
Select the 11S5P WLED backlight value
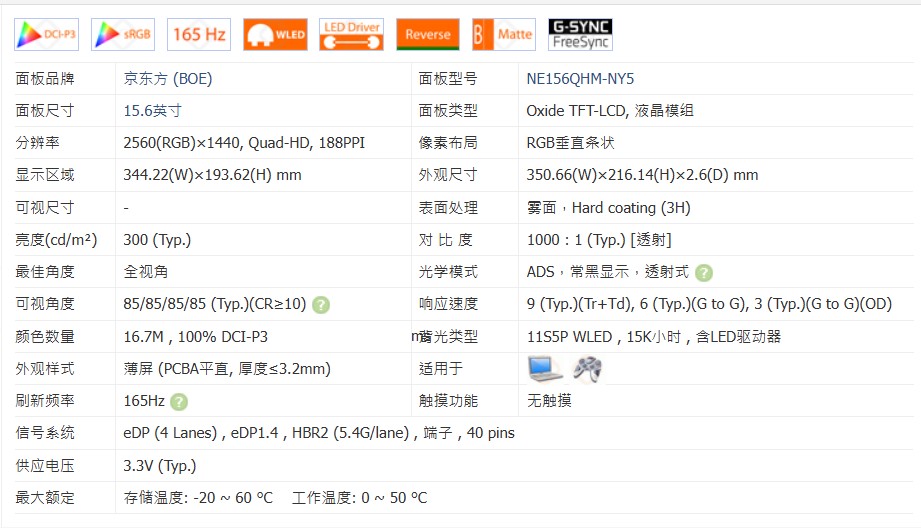coord(654,337)
